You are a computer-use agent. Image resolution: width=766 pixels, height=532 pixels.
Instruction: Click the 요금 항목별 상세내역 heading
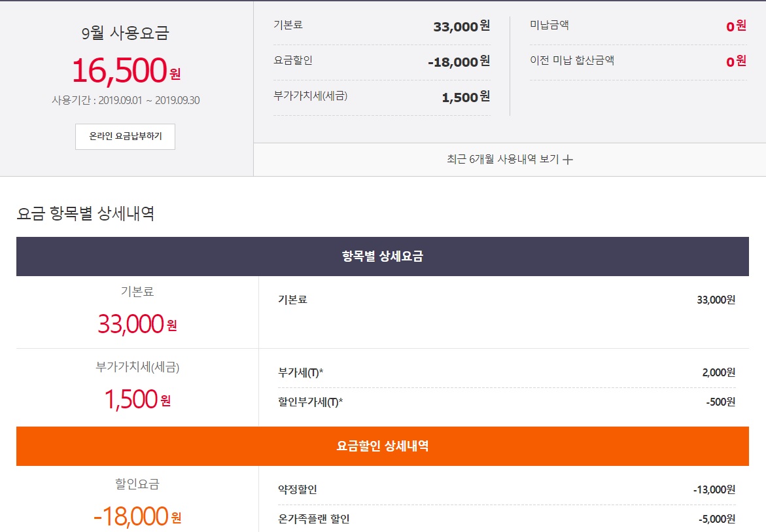[86, 213]
